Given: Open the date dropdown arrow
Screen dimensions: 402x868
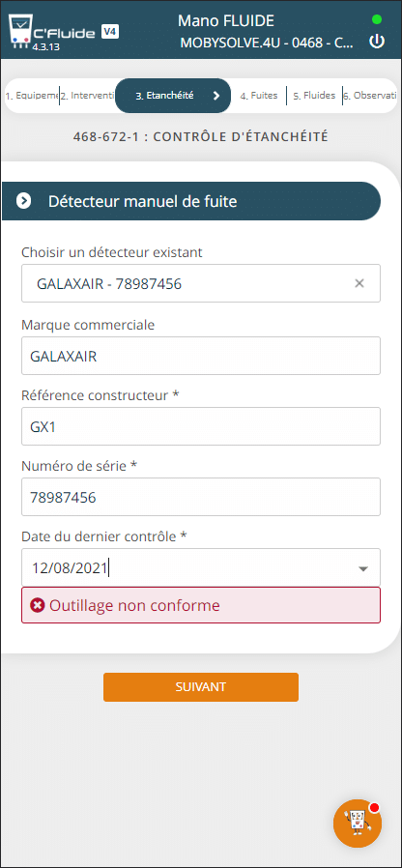Looking at the screenshot, I should point(363,568).
